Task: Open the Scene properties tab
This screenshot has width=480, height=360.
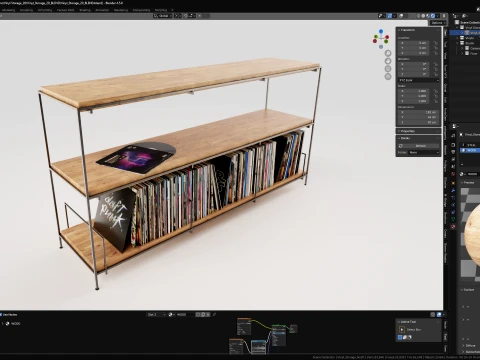Action: [453, 167]
